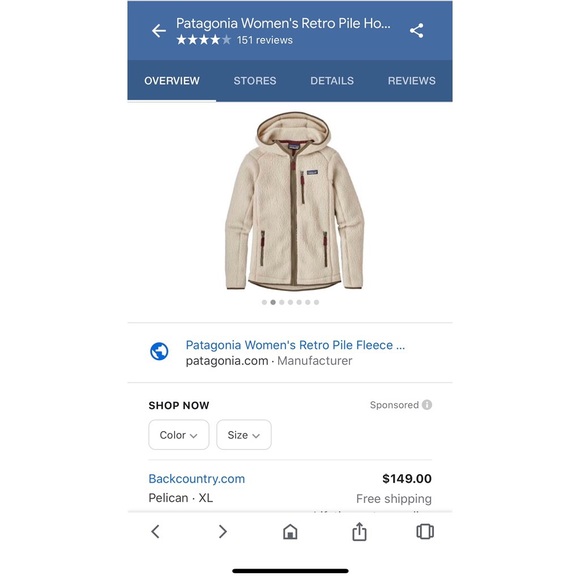
Task: Open the browser home icon
Action: pos(290,532)
